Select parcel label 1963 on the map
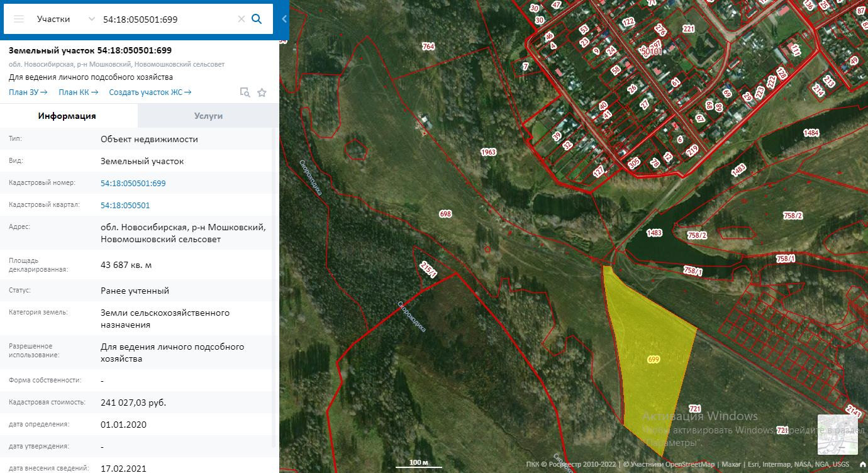This screenshot has width=868, height=473. pyautogui.click(x=489, y=152)
